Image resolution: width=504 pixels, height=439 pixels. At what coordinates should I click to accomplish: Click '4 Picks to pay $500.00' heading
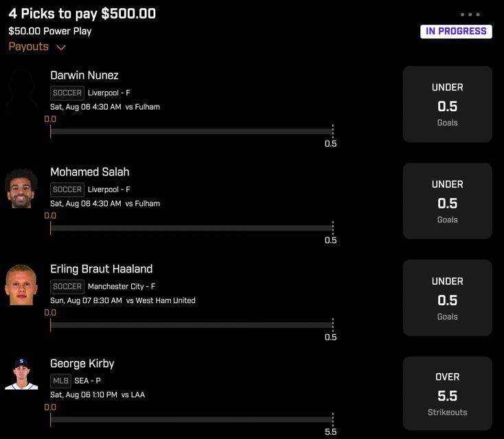82,14
